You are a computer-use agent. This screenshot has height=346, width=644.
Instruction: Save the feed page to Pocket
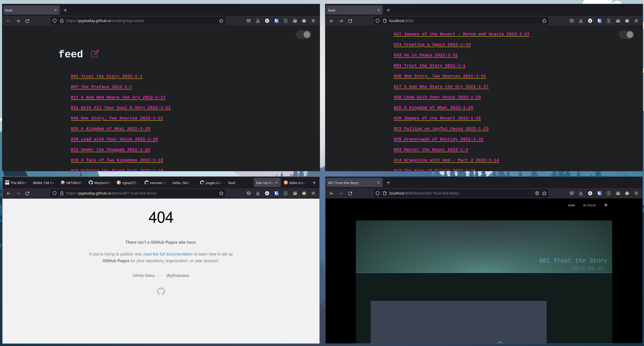[x=248, y=21]
